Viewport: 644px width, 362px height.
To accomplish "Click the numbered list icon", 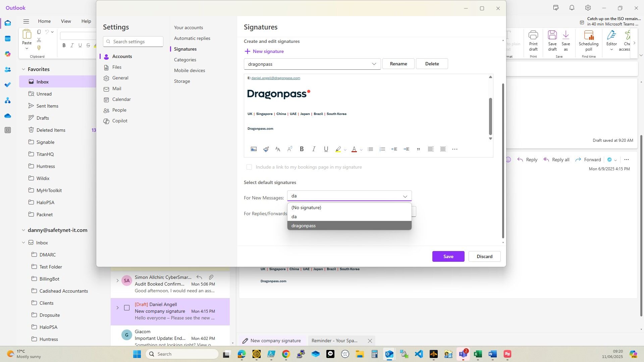I will point(382,149).
